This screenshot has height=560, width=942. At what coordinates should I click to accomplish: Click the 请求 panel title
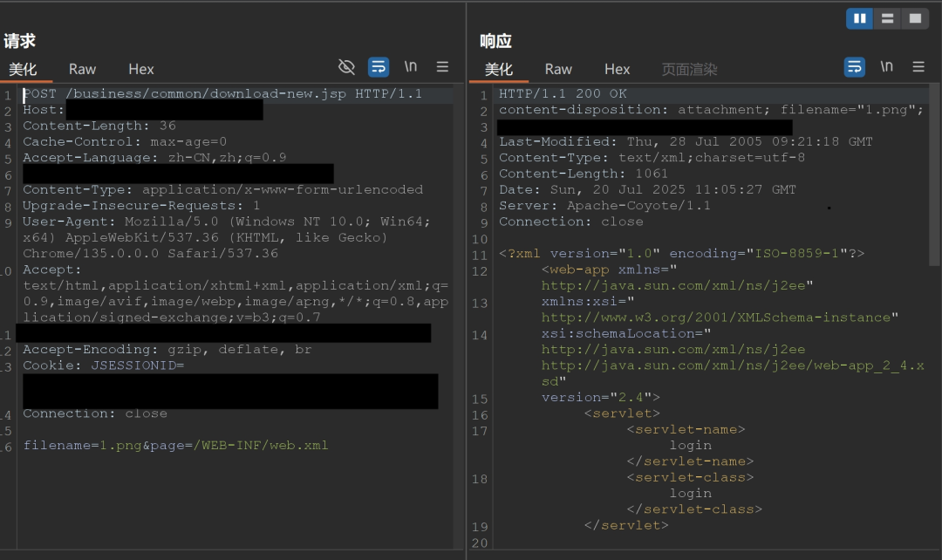19,41
